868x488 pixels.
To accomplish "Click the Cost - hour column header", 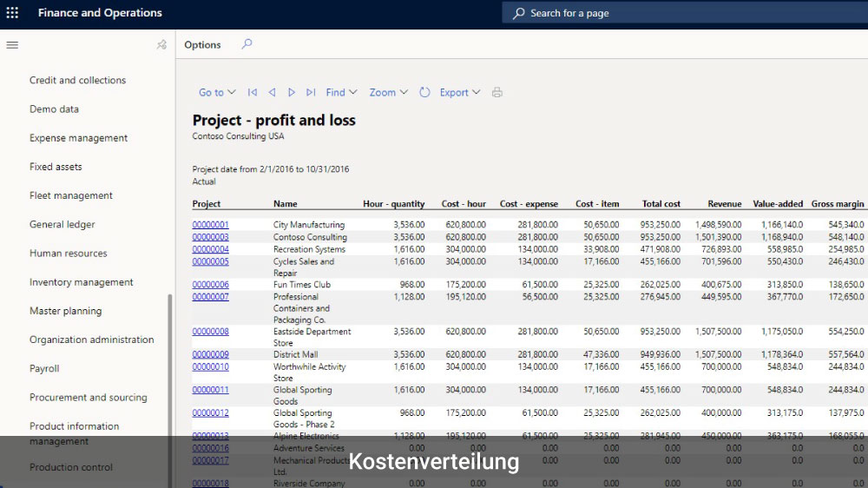I will 464,204.
